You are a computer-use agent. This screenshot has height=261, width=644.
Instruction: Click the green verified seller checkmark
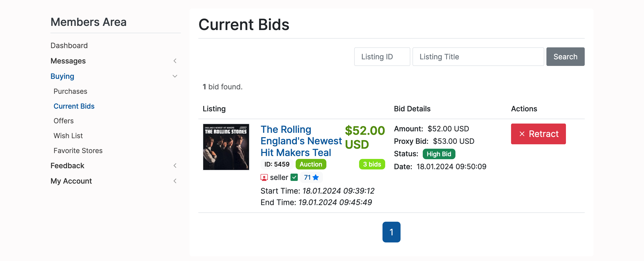[x=294, y=177]
